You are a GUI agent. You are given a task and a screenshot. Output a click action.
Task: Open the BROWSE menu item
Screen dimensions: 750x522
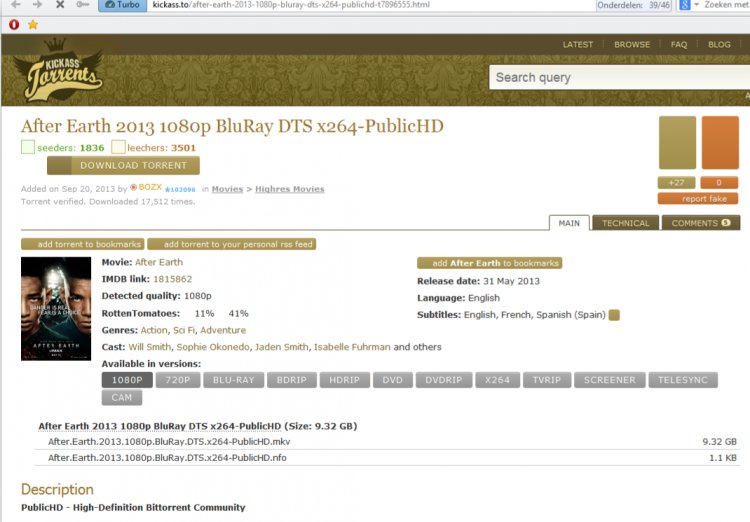pos(632,44)
